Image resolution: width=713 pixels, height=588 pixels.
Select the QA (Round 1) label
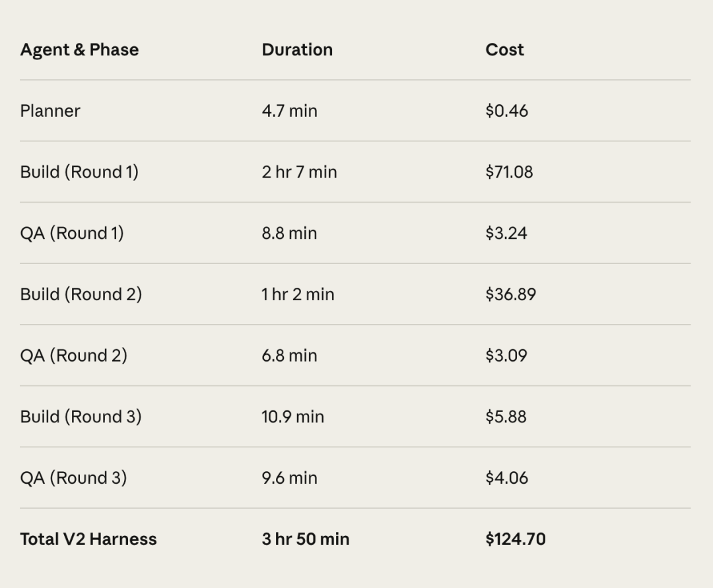click(72, 233)
